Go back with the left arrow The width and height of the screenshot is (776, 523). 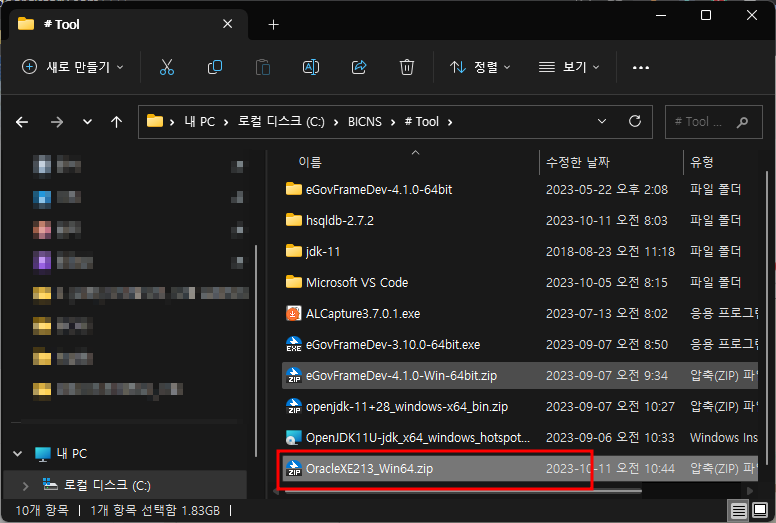(22, 122)
